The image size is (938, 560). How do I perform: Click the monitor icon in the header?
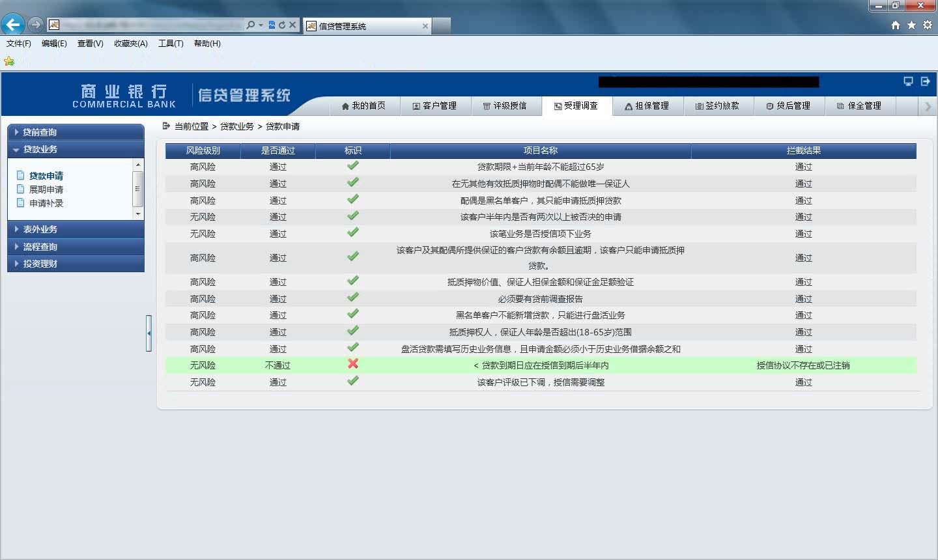pos(908,81)
